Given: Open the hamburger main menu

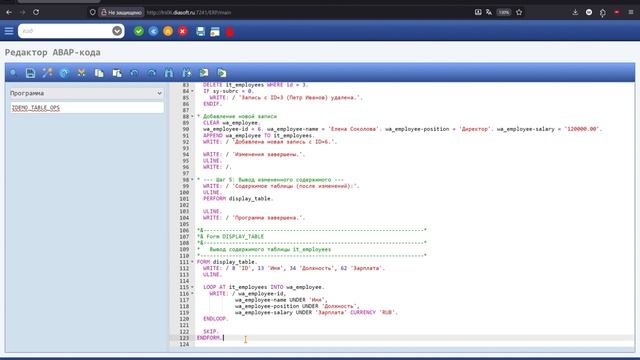Looking at the screenshot, I should pyautogui.click(x=9, y=31).
